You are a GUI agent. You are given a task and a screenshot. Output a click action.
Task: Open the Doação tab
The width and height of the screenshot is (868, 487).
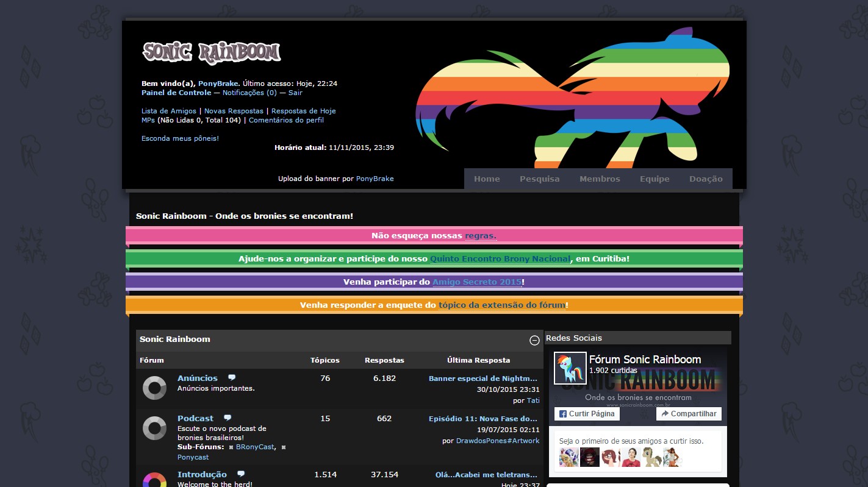[x=706, y=179]
